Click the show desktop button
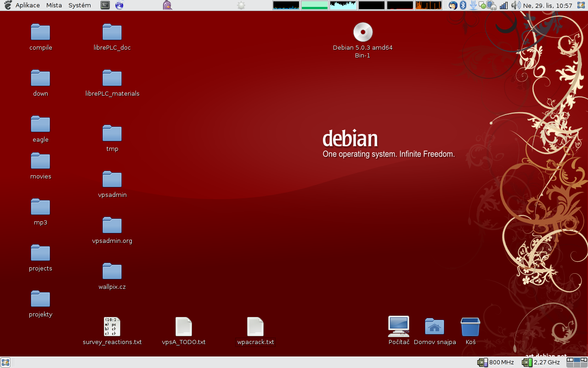 click(x=6, y=362)
